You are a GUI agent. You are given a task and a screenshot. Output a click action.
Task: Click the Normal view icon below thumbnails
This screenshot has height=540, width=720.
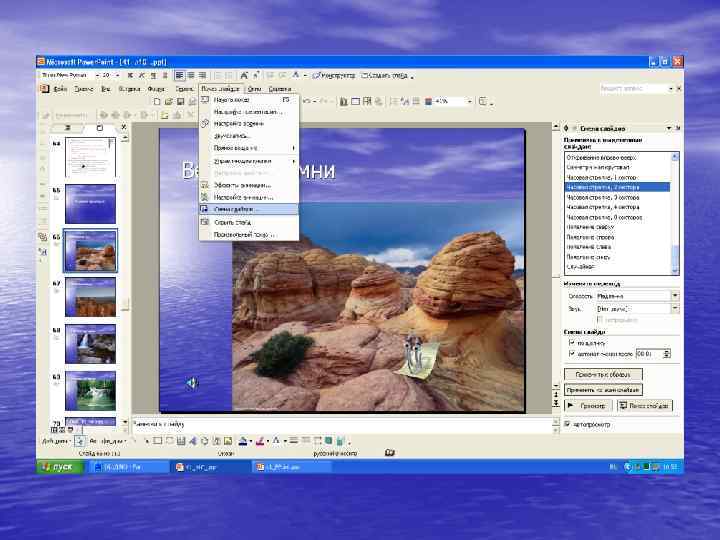pos(54,430)
